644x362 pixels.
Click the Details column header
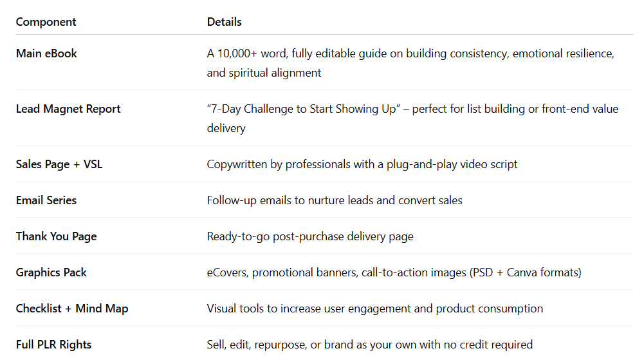point(225,22)
